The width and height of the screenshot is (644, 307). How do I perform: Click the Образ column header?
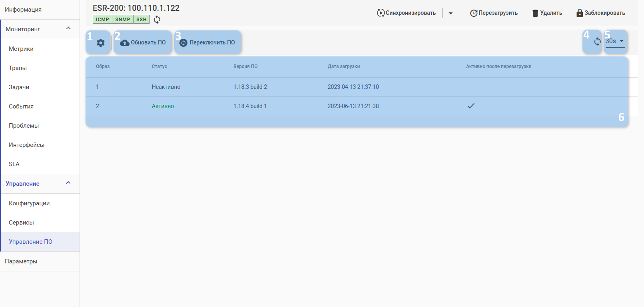tap(103, 66)
